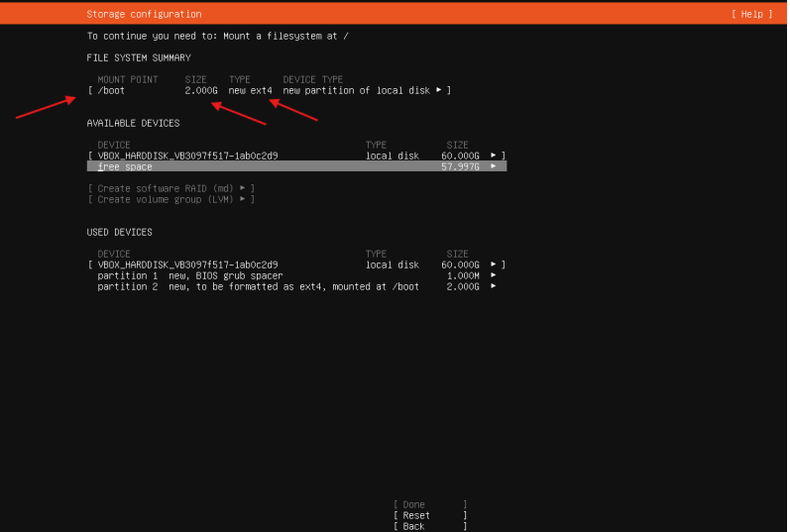Image resolution: width=790 pixels, height=532 pixels.
Task: Click arrow icon beside partition 1 1.000M
Action: click(494, 275)
